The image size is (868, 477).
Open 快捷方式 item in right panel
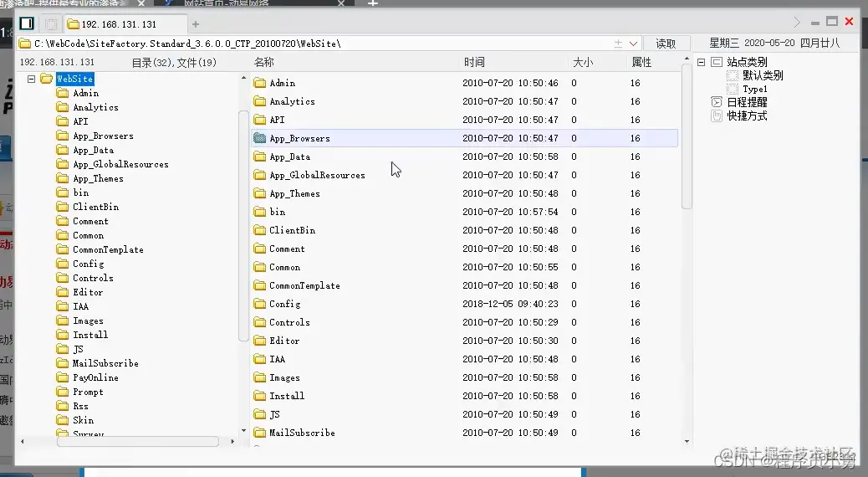(748, 115)
